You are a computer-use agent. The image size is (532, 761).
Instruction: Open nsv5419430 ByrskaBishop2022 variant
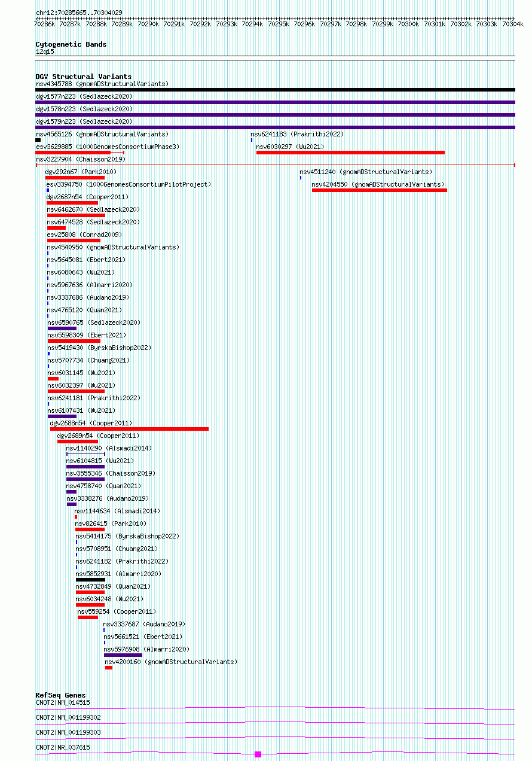tap(100, 348)
